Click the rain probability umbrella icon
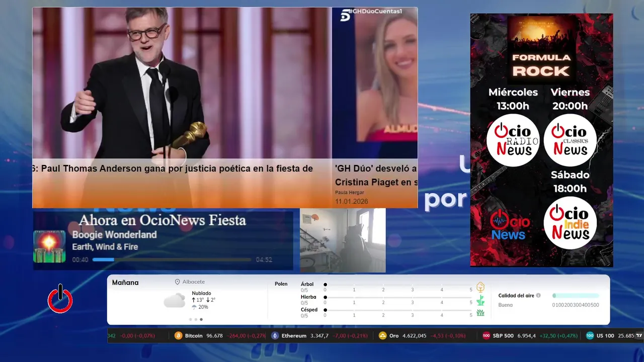The height and width of the screenshot is (362, 644). pyautogui.click(x=194, y=307)
